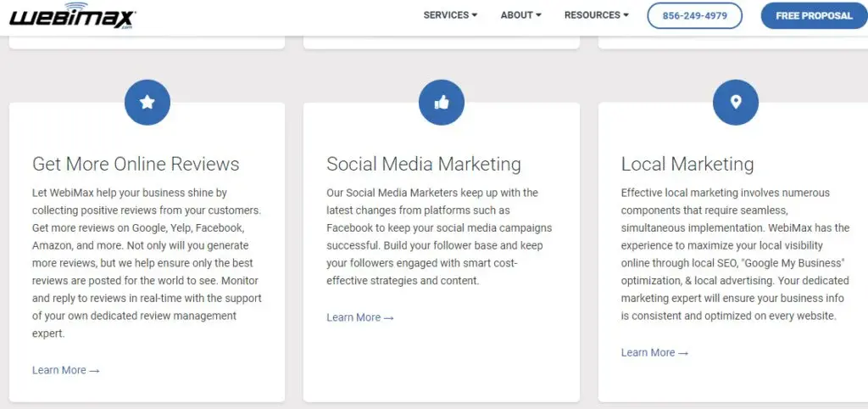
Task: Click the WebiMax logo
Action: click(x=73, y=15)
